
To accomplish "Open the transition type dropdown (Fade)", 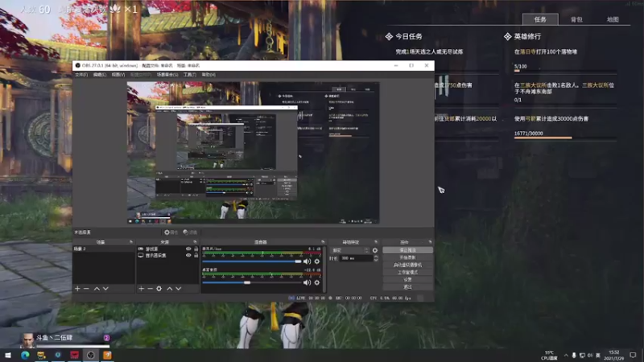I will click(350, 250).
